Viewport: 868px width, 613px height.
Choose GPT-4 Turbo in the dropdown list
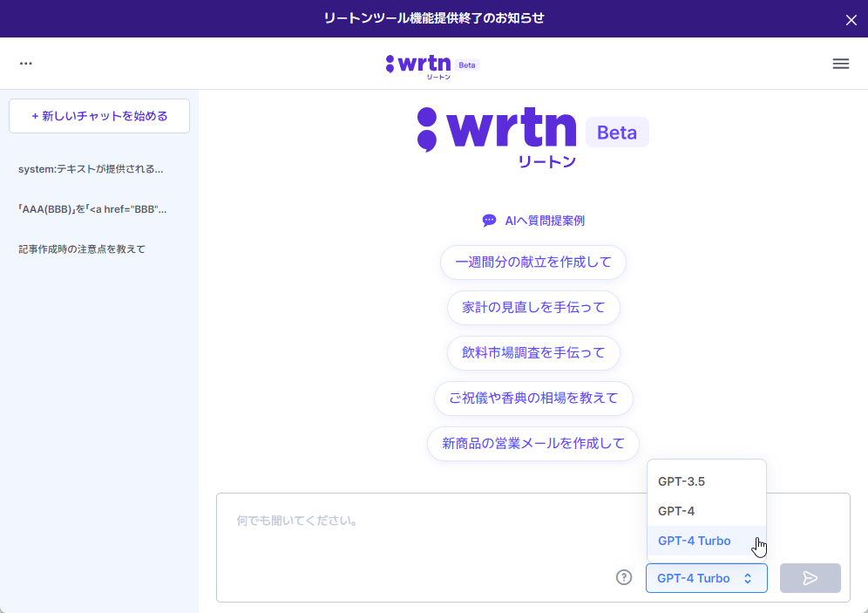pos(707,541)
